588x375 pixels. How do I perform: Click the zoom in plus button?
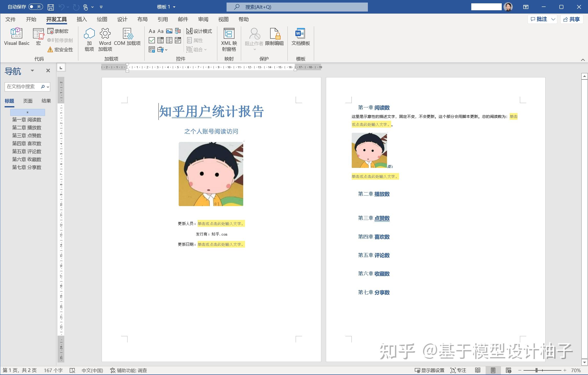click(x=565, y=370)
